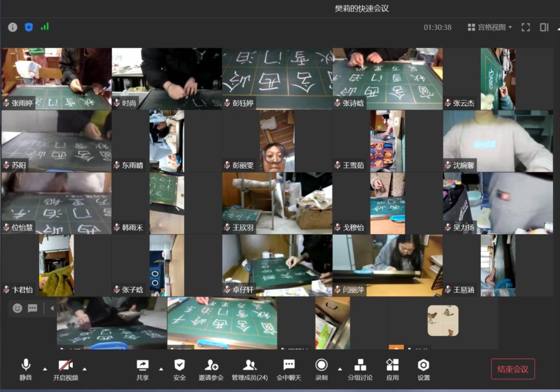
Task: Open the emoji reactions button
Action: tap(17, 308)
